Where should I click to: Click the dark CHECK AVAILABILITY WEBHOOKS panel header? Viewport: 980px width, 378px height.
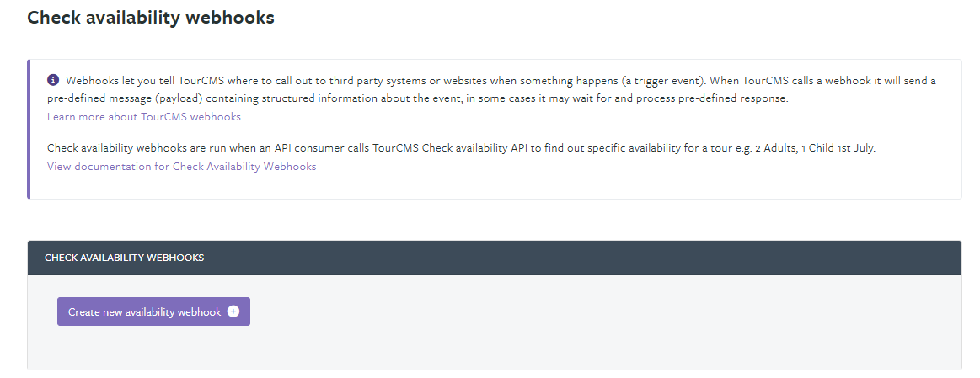[x=495, y=258]
